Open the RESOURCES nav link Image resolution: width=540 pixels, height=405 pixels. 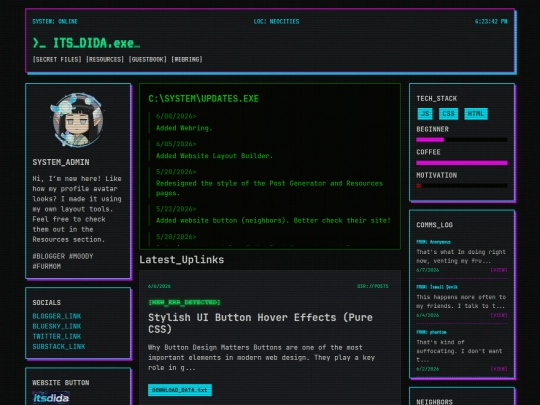tap(105, 60)
